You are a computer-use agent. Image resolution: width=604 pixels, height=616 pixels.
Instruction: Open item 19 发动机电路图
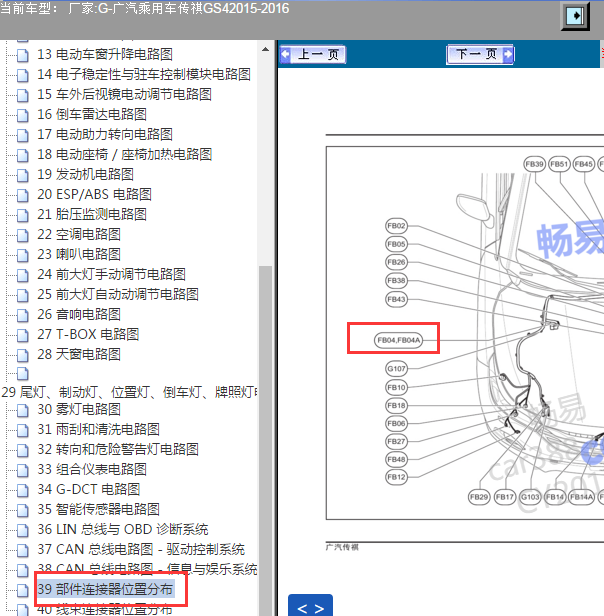click(x=85, y=174)
